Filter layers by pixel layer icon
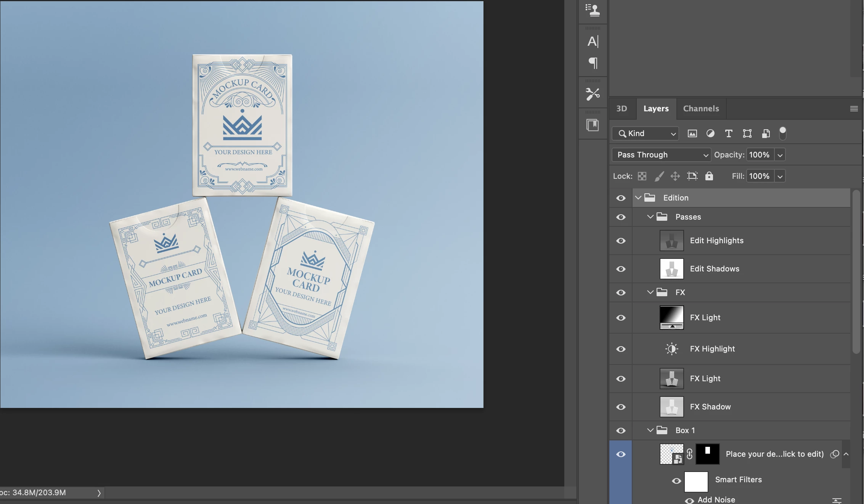Image resolution: width=864 pixels, height=504 pixels. [692, 133]
